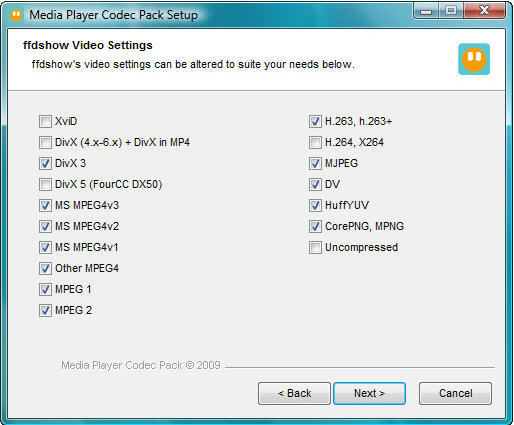Cancel the codec pack setup

(455, 393)
